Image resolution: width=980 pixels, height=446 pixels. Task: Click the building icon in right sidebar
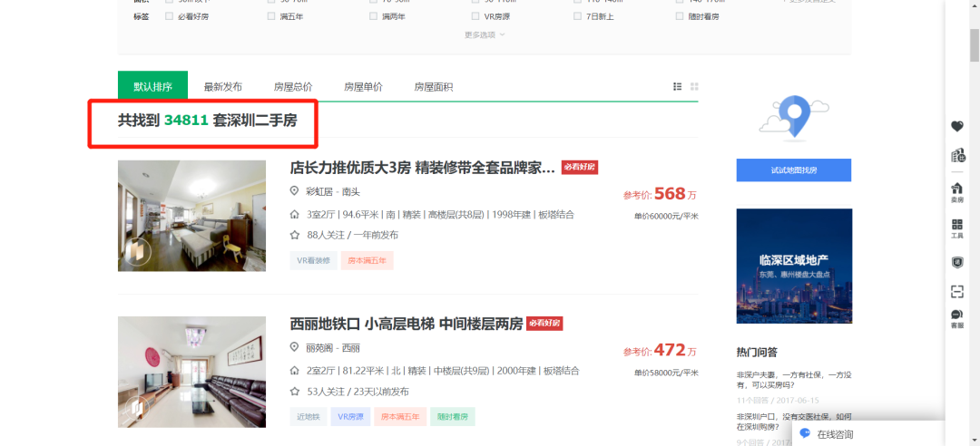(957, 156)
